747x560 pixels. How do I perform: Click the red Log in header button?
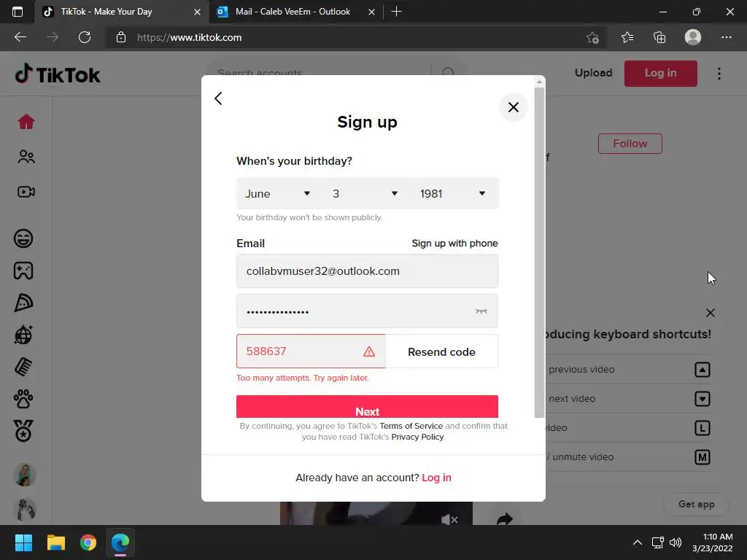660,74
